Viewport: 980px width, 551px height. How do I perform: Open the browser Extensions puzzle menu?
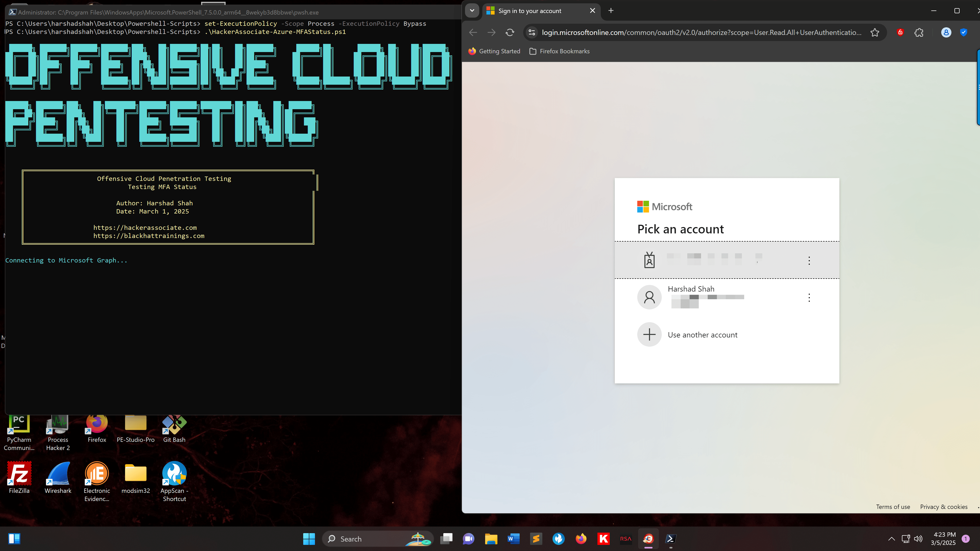(x=919, y=33)
